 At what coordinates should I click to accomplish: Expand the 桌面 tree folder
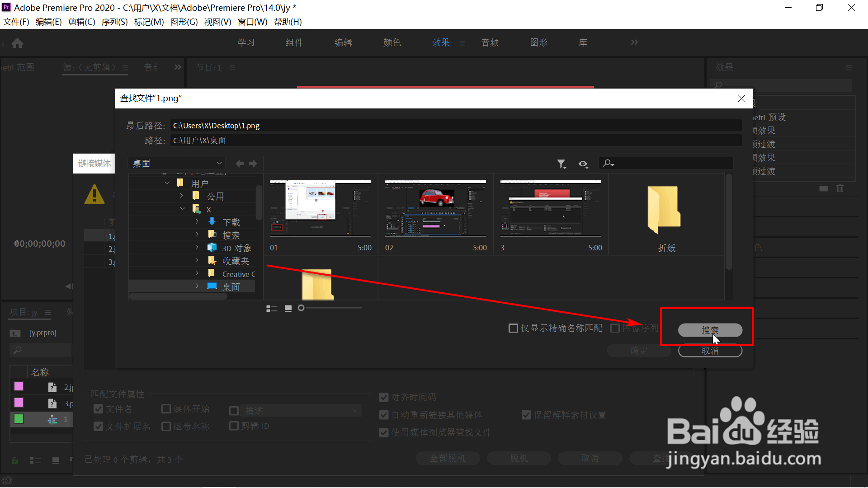(x=197, y=286)
